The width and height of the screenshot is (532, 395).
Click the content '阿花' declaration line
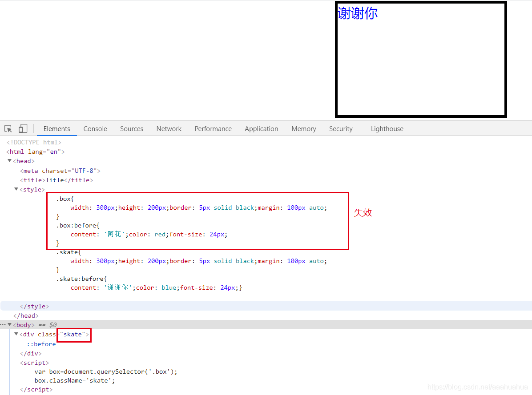pyautogui.click(x=149, y=235)
